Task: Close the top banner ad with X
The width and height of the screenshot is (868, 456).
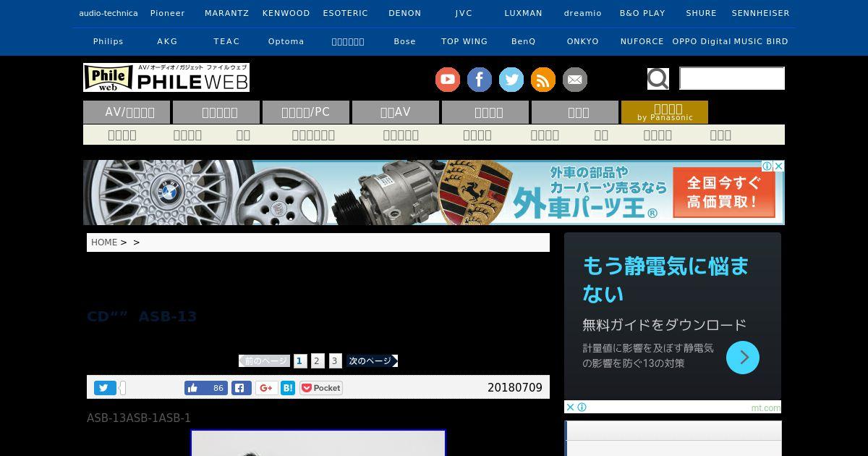Action: 779,166
